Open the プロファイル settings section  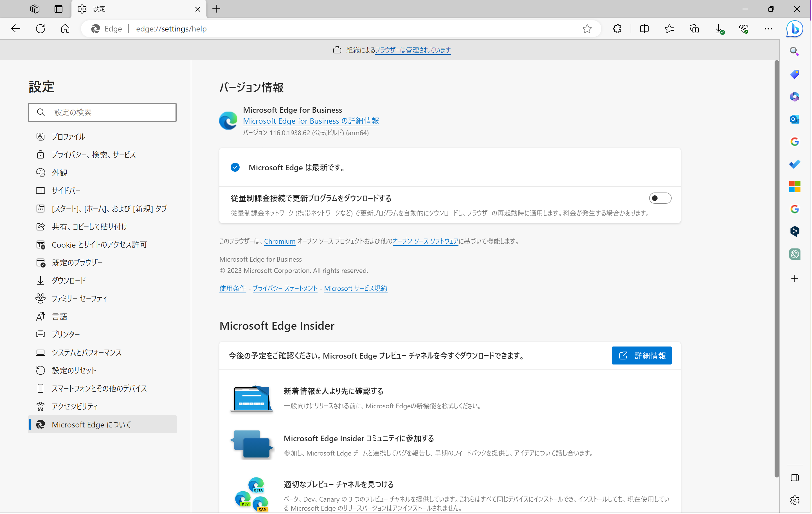coord(102,136)
